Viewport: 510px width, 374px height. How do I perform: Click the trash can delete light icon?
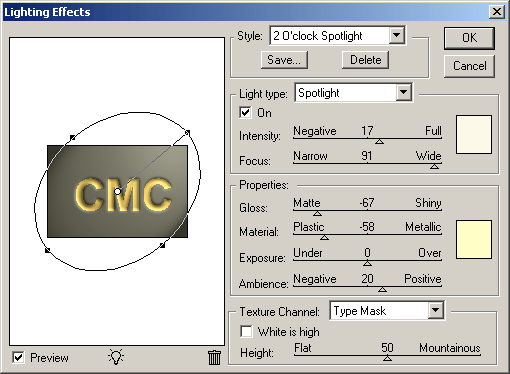pos(214,358)
